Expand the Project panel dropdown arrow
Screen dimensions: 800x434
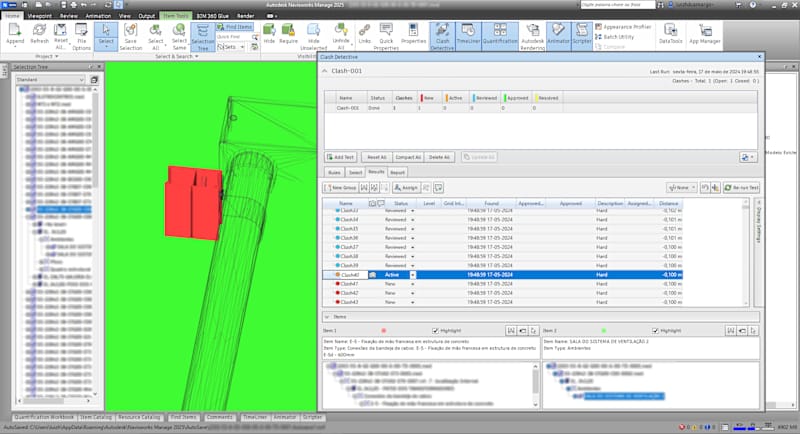pyautogui.click(x=56, y=57)
